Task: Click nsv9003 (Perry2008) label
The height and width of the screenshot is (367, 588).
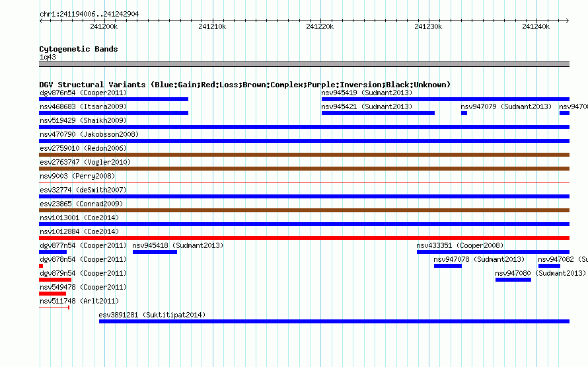Action: (x=77, y=176)
